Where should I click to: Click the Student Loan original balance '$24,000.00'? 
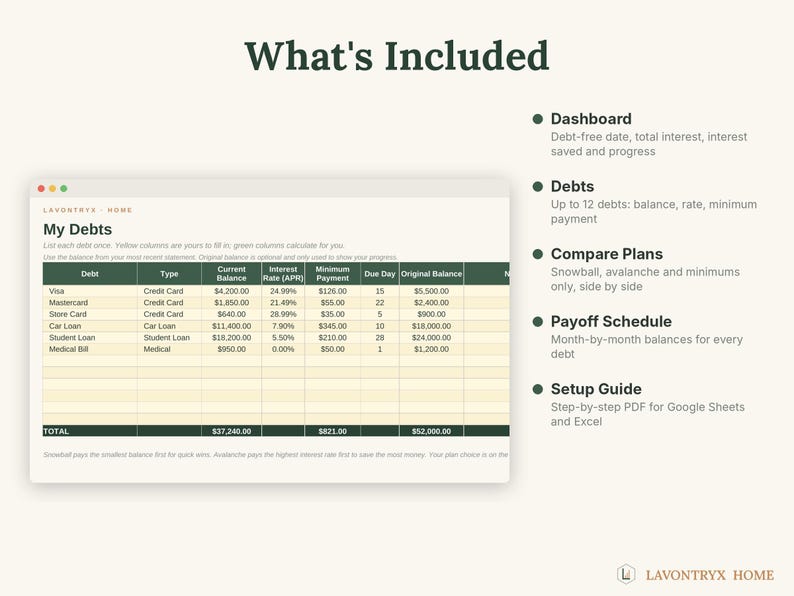[431, 338]
